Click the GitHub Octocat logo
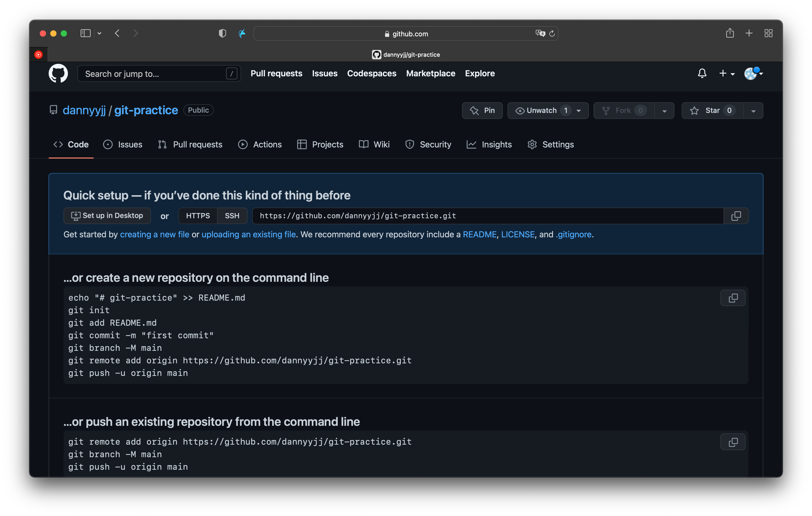This screenshot has height=516, width=812. (58, 73)
